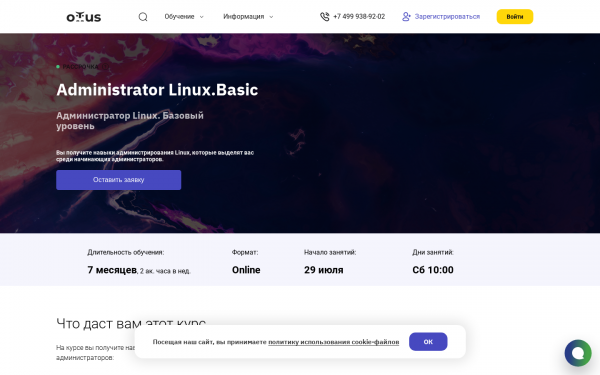Click the Administrator Linux.Basic heading

click(x=157, y=90)
